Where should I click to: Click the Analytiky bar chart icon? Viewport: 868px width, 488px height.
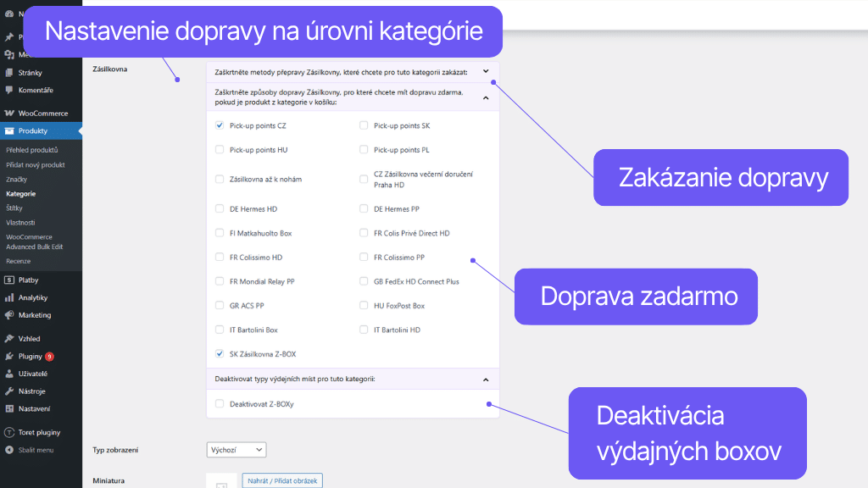pyautogui.click(x=8, y=297)
